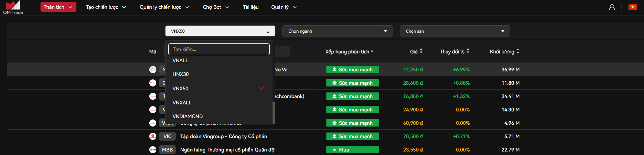Select VNXALL from the index list
The width and height of the screenshot is (644, 155).
tap(219, 102)
